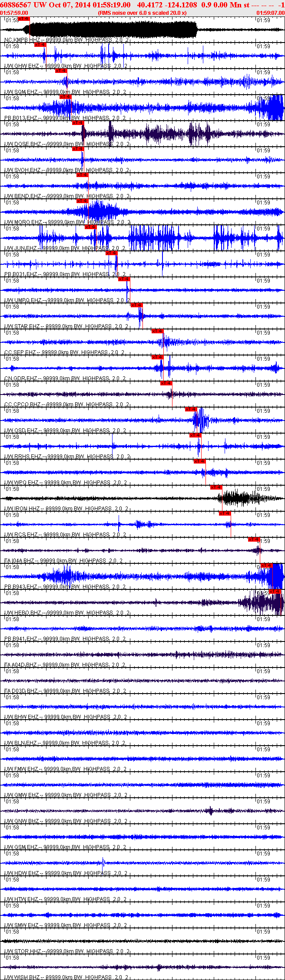
Task: Click the 'PB B943 EHZ' station label
Action: pyautogui.click(x=20, y=587)
